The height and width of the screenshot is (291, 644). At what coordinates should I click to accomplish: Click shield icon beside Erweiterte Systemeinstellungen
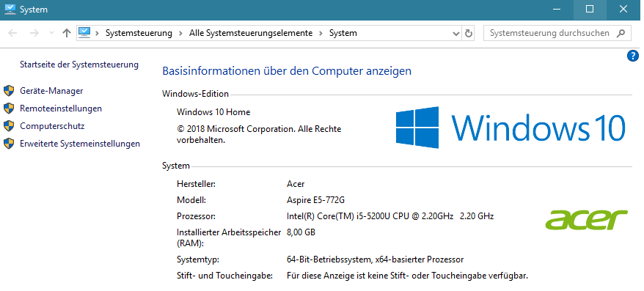tap(9, 144)
